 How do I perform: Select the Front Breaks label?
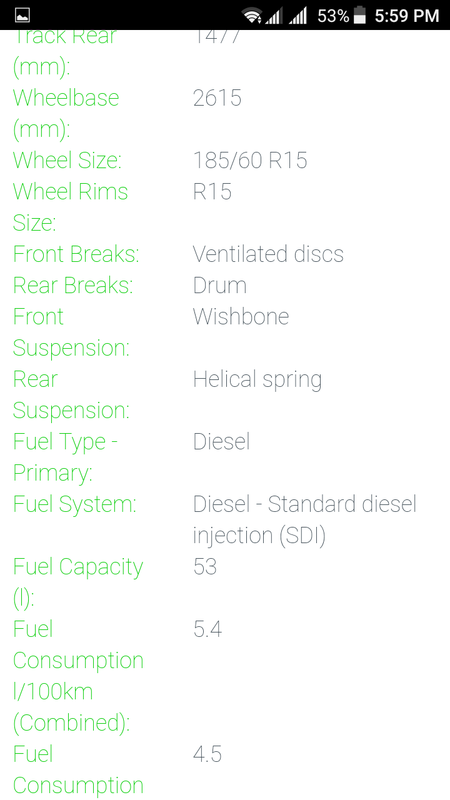pos(76,254)
